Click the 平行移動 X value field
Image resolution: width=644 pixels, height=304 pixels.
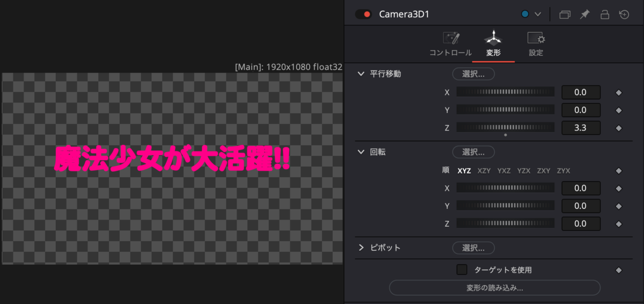(x=581, y=92)
